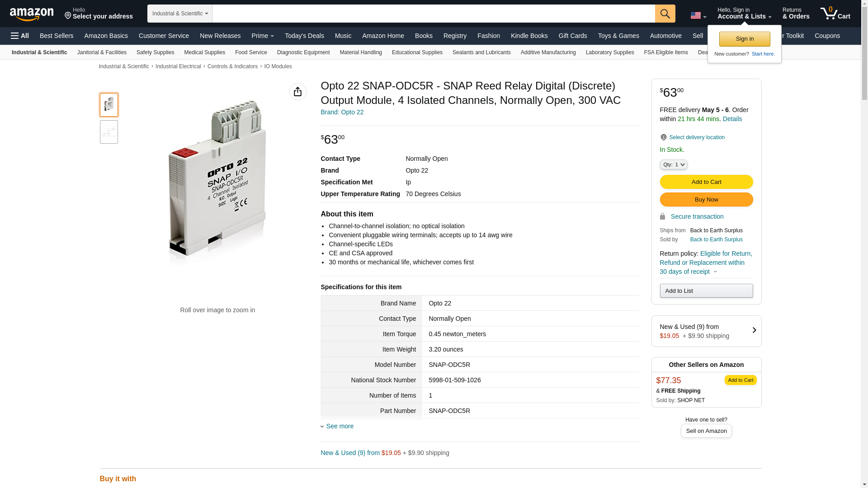Click the US flag language selector
The height and width of the screenshot is (488, 868).
[x=698, y=15]
